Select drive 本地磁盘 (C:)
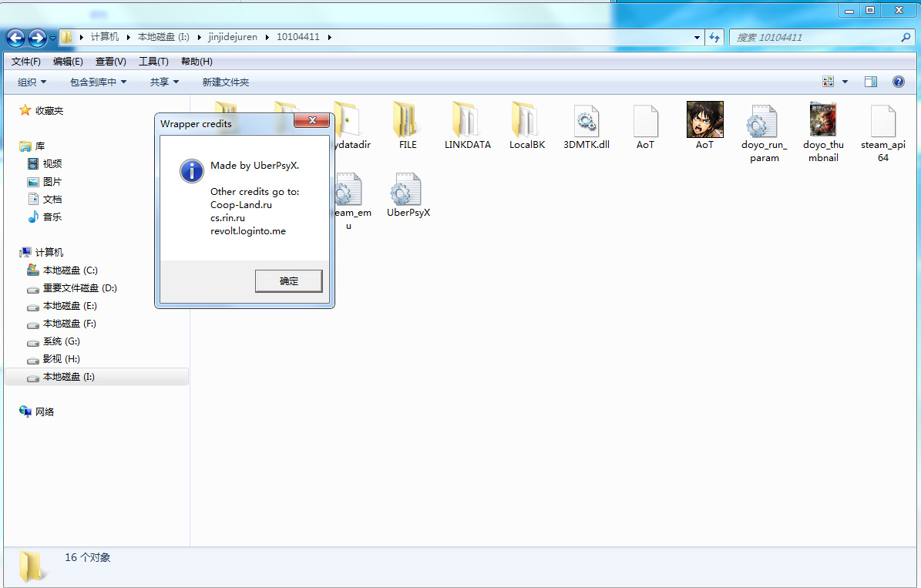The width and height of the screenshot is (921, 588). click(63, 270)
